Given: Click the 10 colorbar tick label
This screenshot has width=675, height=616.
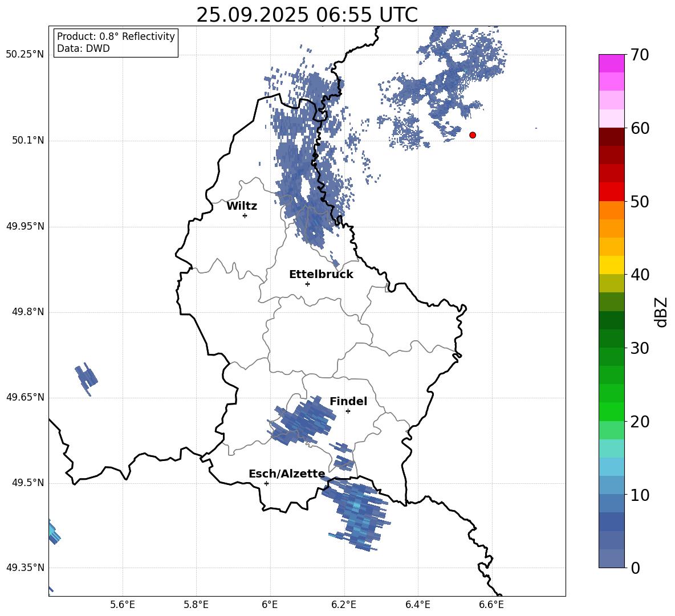Looking at the screenshot, I should 640,495.
